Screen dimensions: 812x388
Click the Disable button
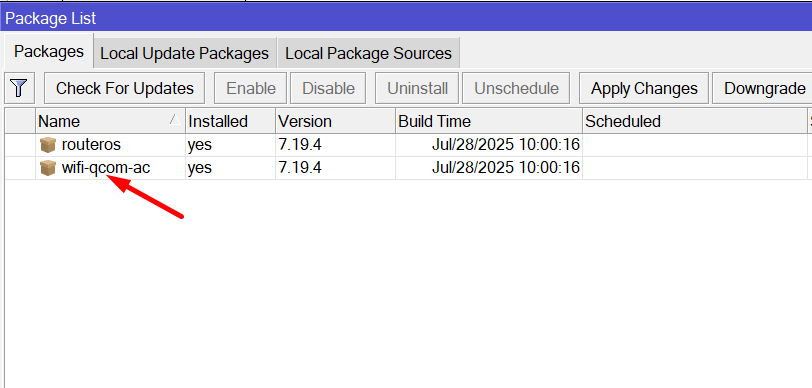pyautogui.click(x=328, y=88)
